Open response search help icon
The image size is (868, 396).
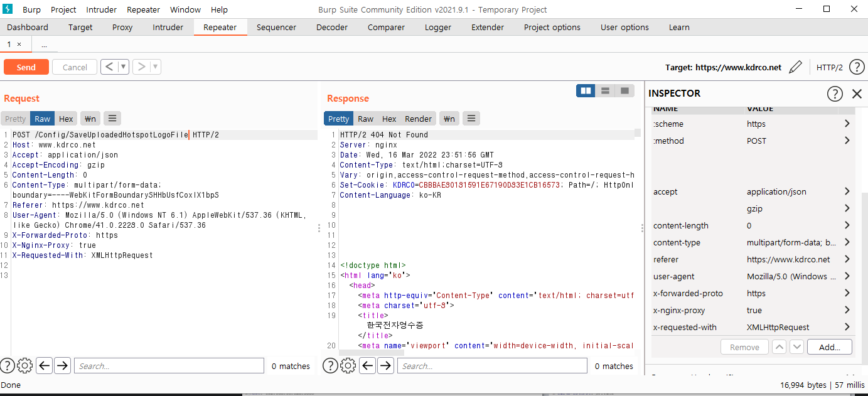click(x=330, y=365)
